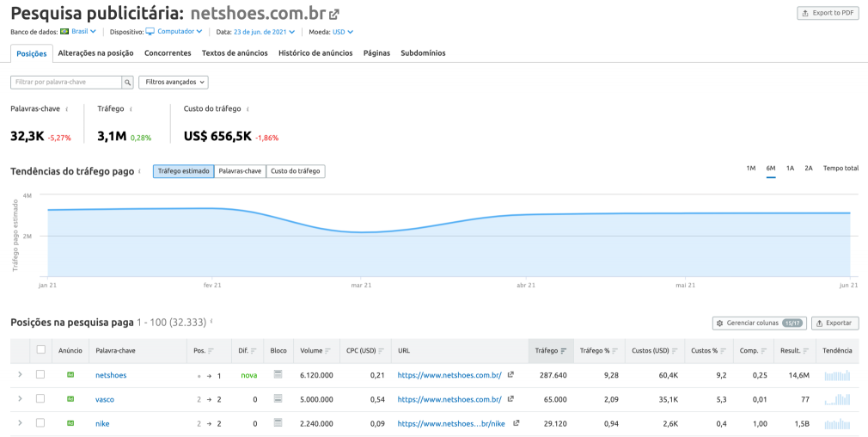
Task: Open external link icon after vasco row URL
Action: click(x=510, y=399)
